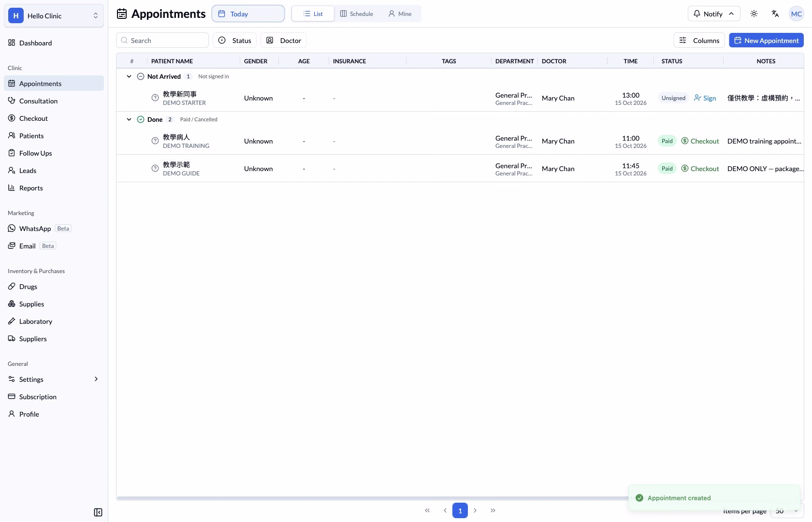Expand the Settings submenu chevron
Viewport: 812px width, 522px height.
96,379
